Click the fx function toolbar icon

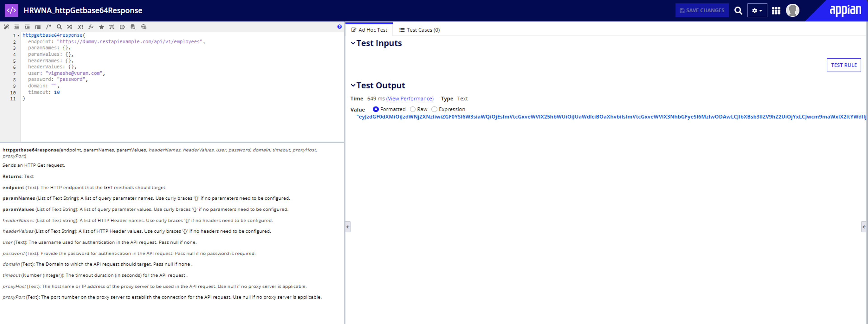click(91, 27)
